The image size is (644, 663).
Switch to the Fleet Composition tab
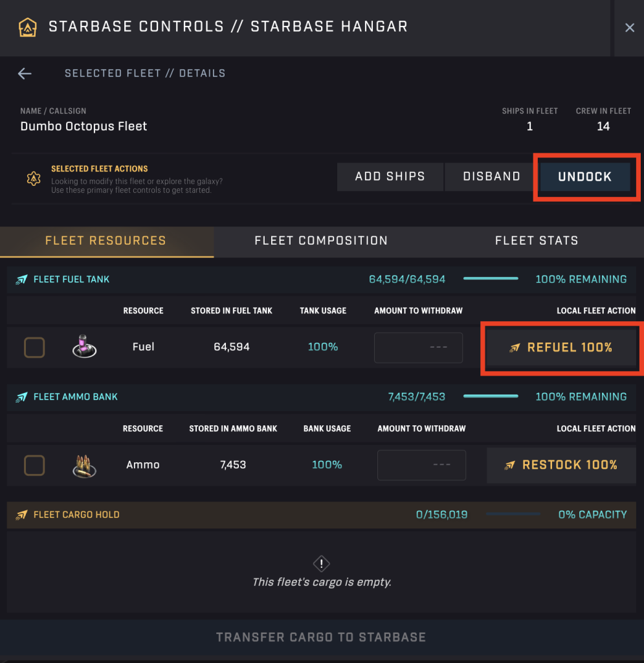coord(321,241)
